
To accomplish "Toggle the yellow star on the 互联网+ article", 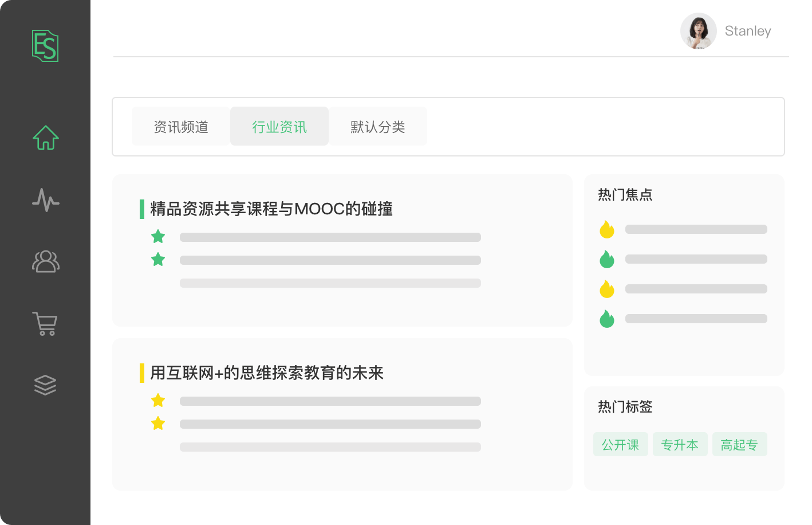I will (x=157, y=400).
